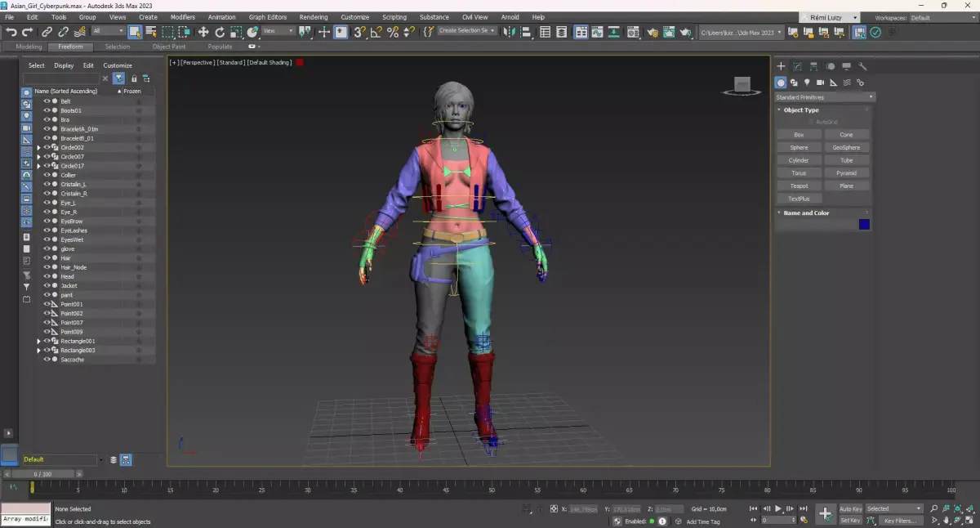Expand the Circle002 tree node
This screenshot has width=980, height=528.
point(38,147)
